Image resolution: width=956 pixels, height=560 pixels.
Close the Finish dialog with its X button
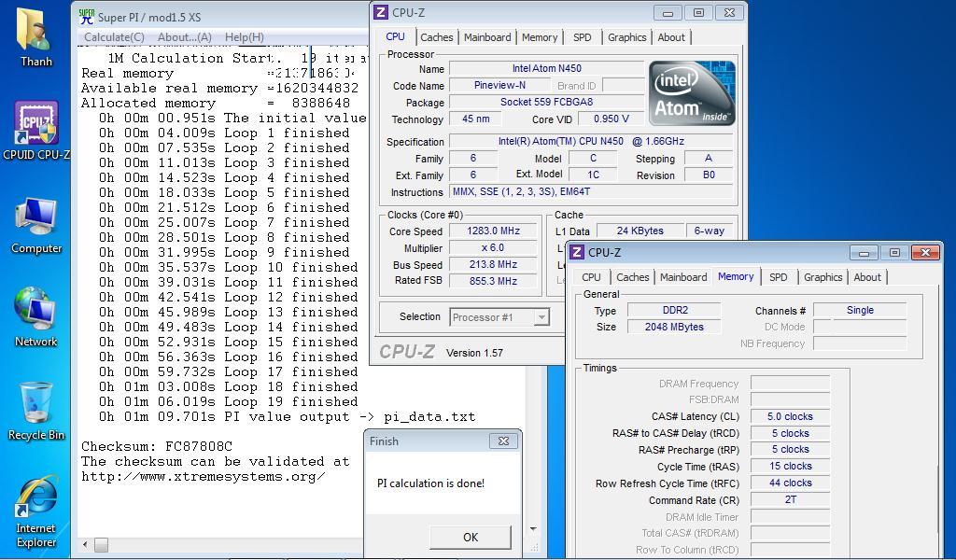point(503,441)
